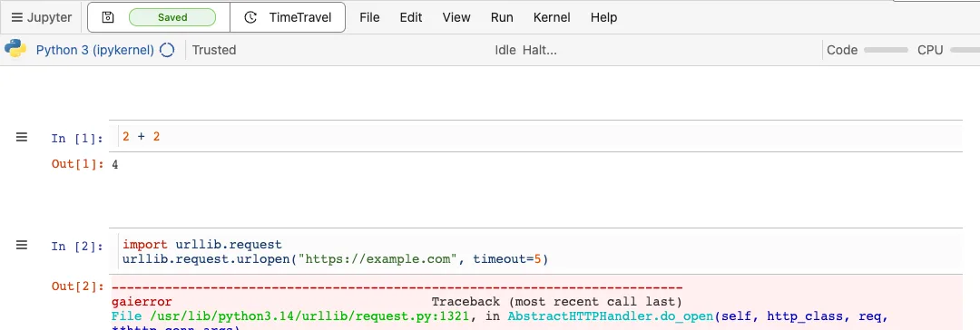Open the Run menu

click(502, 17)
